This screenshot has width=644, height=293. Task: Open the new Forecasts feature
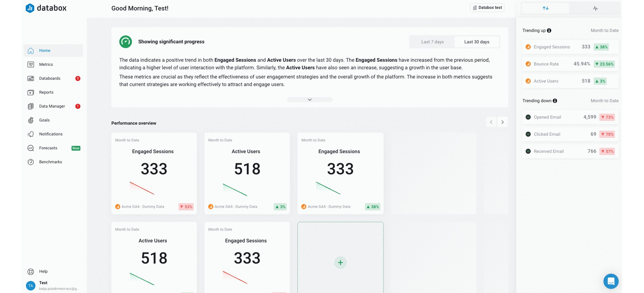(48, 148)
